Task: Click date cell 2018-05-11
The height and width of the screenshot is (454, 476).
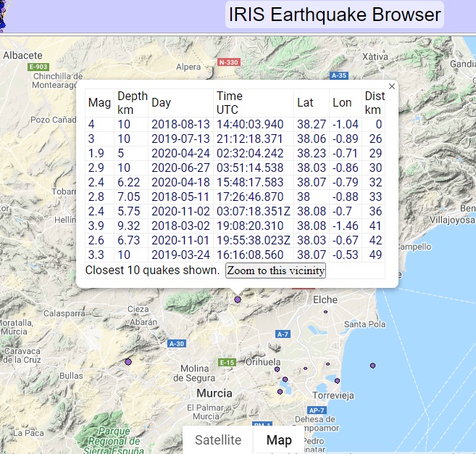Action: (180, 197)
